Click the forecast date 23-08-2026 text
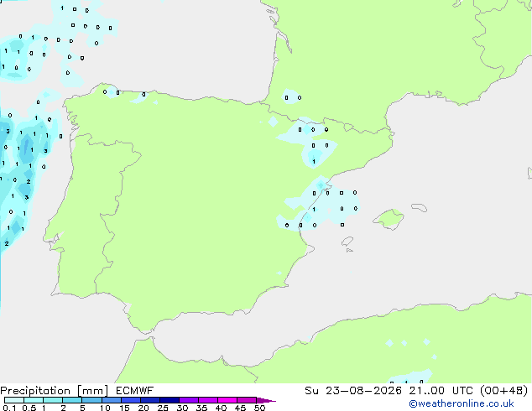 pos(363,391)
